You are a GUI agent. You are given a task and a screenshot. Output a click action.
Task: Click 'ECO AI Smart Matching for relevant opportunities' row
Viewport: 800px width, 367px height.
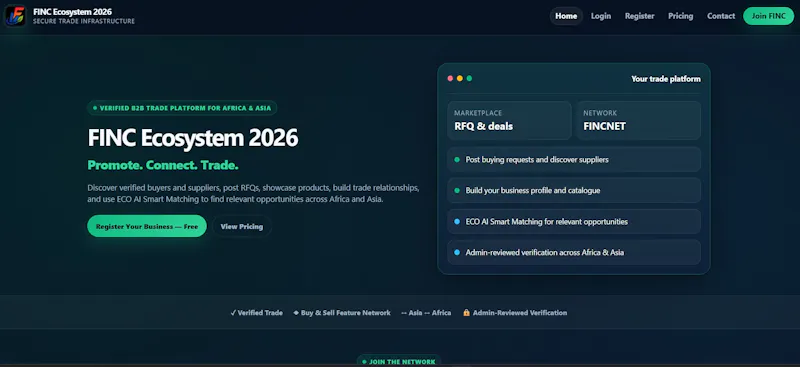[x=574, y=222]
